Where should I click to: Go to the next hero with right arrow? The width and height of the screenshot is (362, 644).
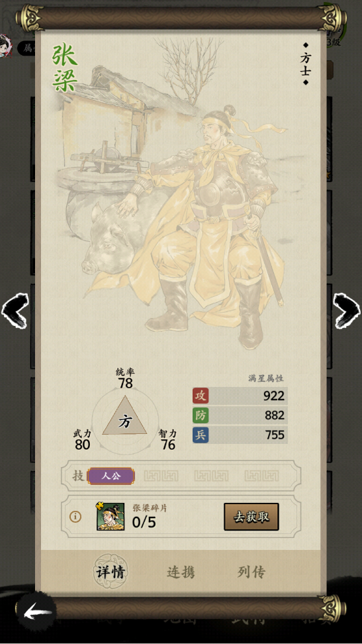click(x=347, y=311)
